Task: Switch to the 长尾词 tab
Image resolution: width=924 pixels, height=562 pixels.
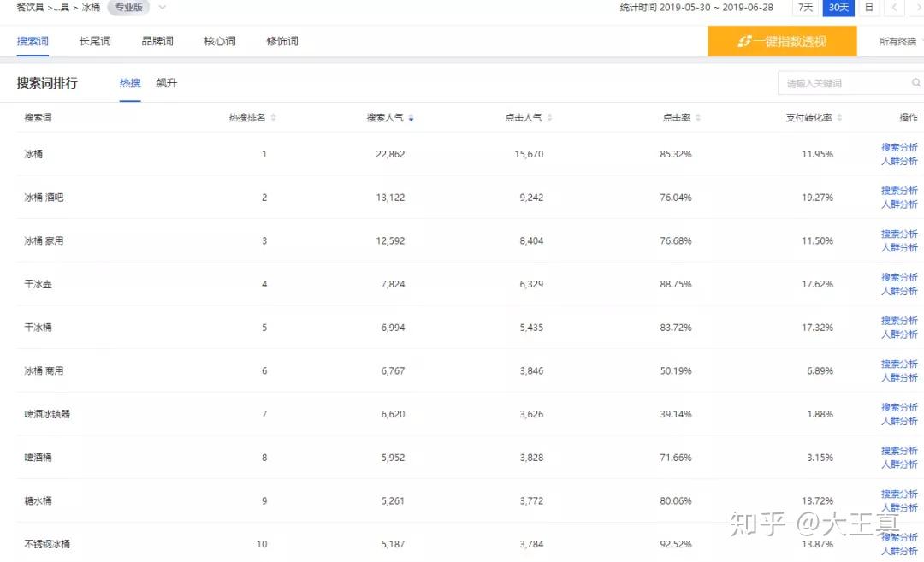Action: [95, 41]
